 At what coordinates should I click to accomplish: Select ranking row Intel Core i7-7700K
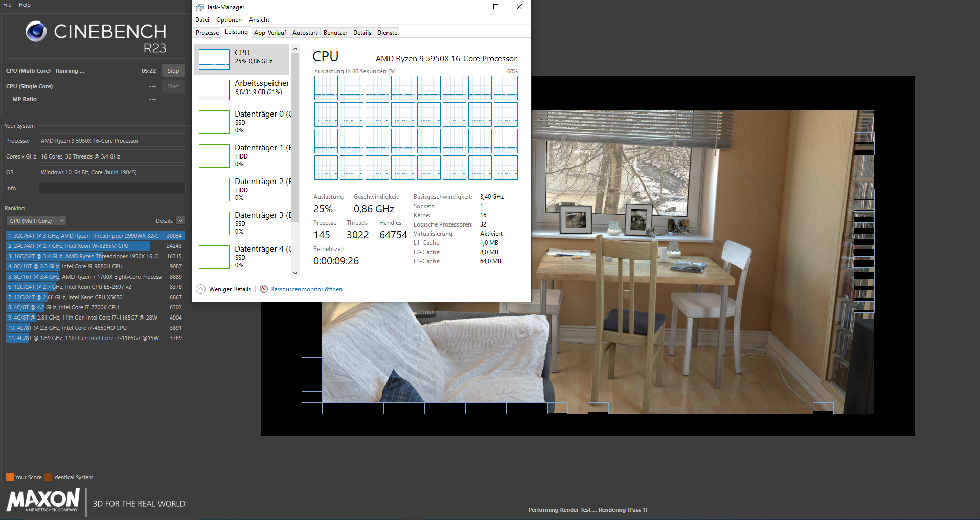pyautogui.click(x=95, y=307)
